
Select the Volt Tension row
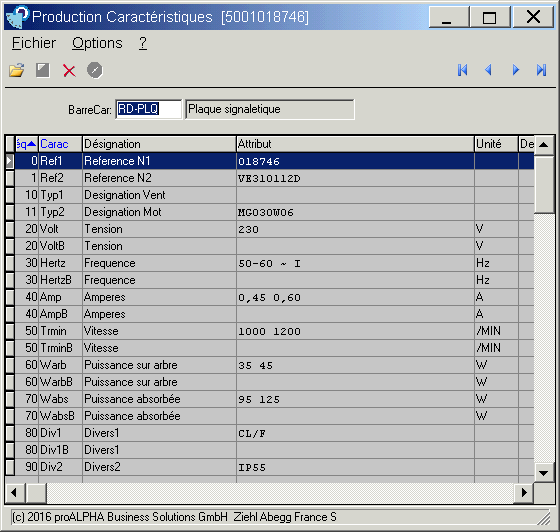[270, 229]
